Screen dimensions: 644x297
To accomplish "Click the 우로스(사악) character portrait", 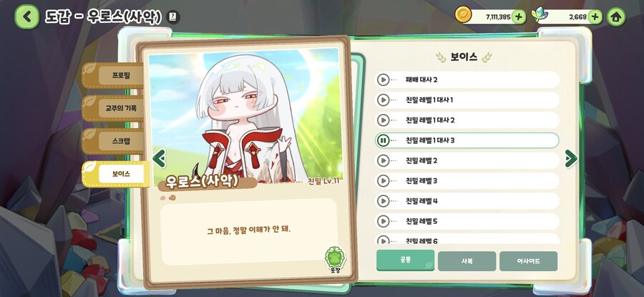I will [x=245, y=116].
